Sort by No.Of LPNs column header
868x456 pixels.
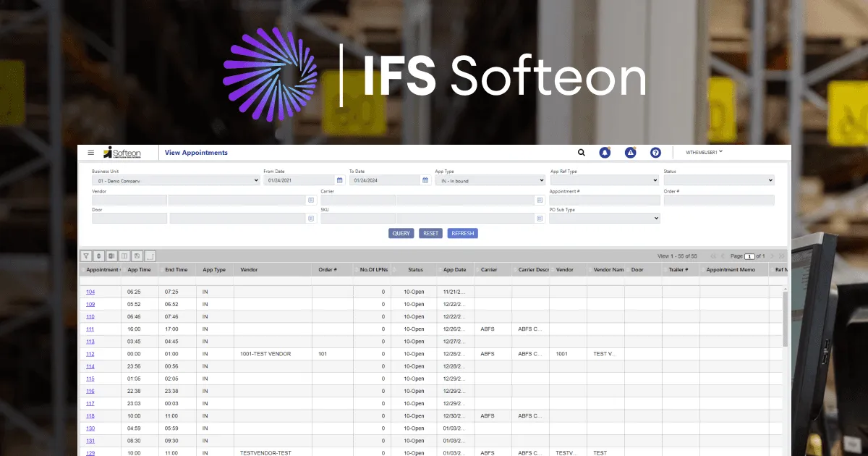[x=373, y=270]
